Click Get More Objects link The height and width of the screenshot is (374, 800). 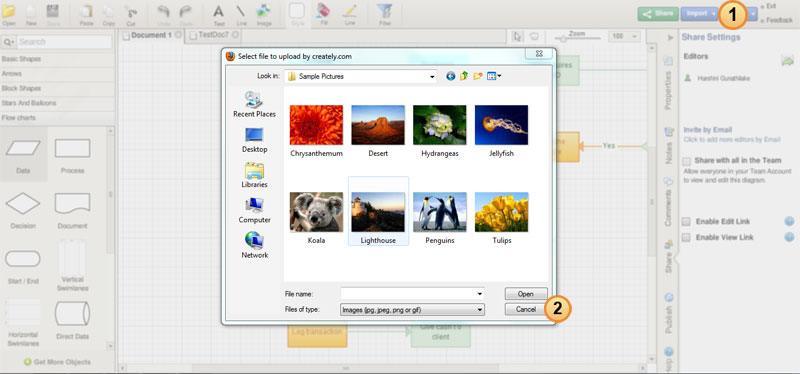click(58, 362)
